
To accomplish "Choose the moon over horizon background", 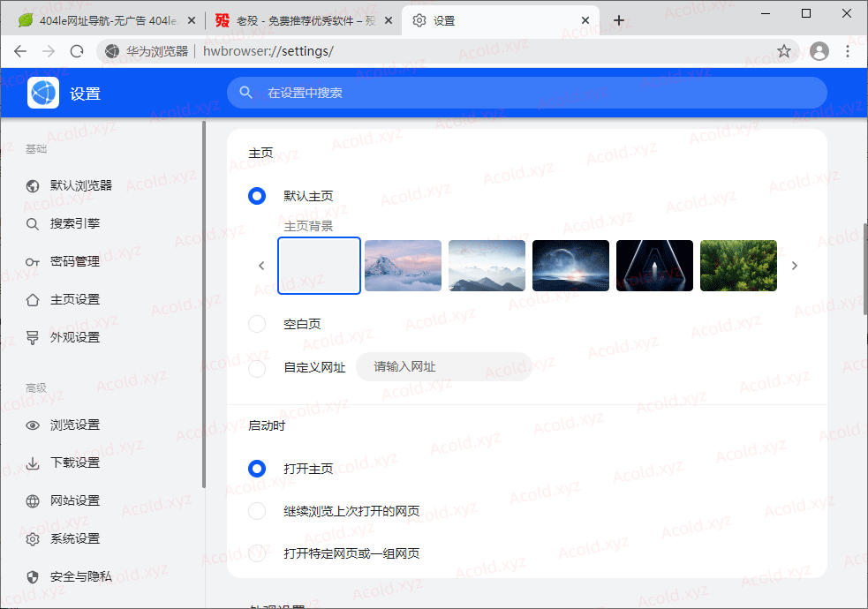I will (570, 266).
